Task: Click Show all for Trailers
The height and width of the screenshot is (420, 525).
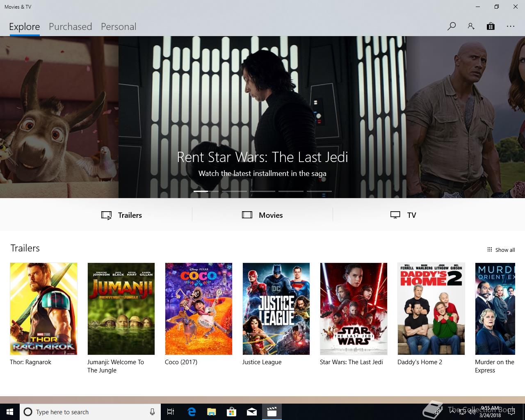Action: [505, 250]
